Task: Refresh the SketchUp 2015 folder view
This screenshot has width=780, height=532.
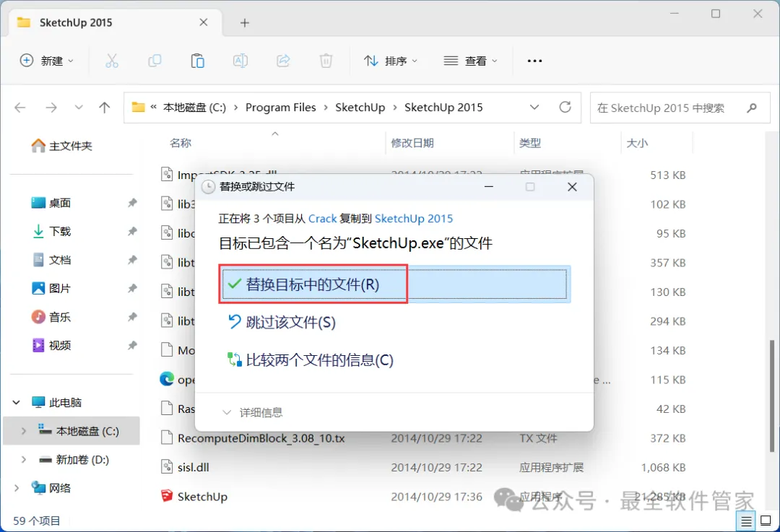Action: click(x=565, y=107)
